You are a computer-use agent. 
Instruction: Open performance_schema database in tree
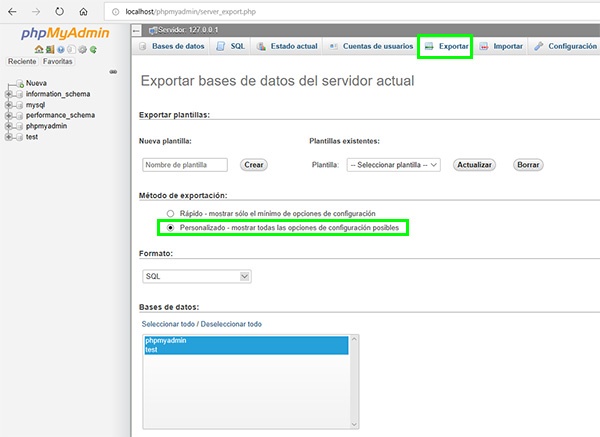(x=60, y=115)
